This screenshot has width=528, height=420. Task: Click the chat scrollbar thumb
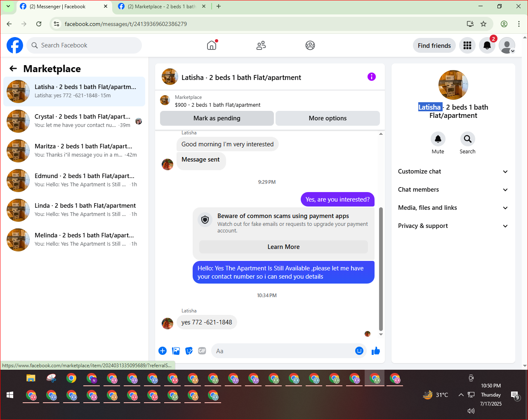381,269
